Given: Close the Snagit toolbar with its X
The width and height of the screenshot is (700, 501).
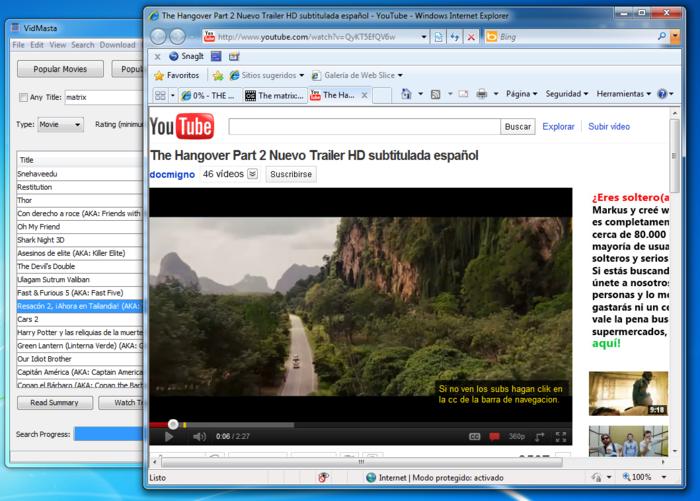Looking at the screenshot, I should pos(157,57).
